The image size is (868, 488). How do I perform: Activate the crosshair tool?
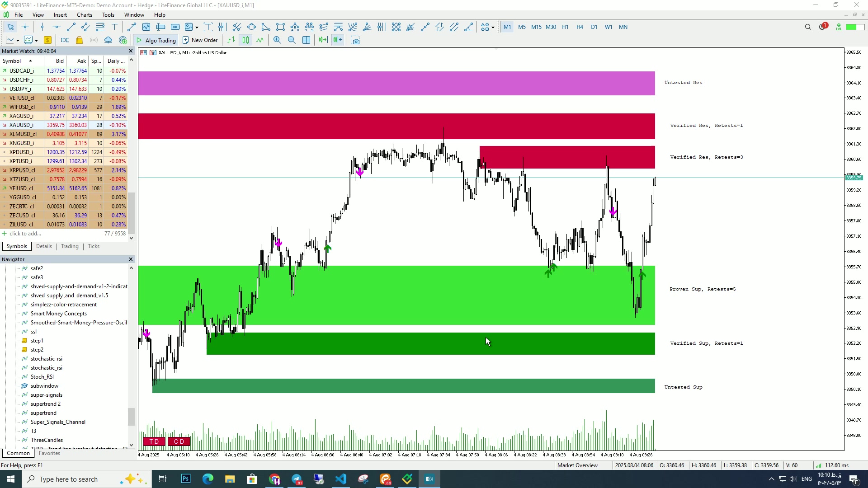click(25, 27)
